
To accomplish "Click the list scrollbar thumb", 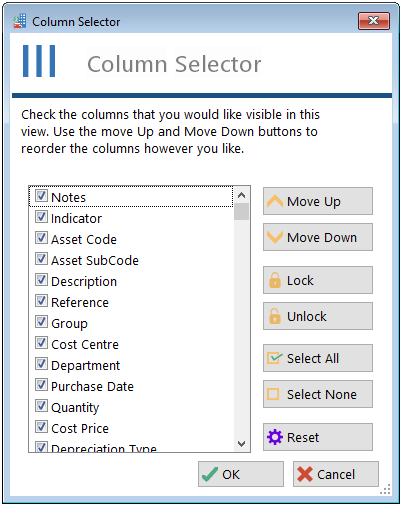I will (242, 212).
